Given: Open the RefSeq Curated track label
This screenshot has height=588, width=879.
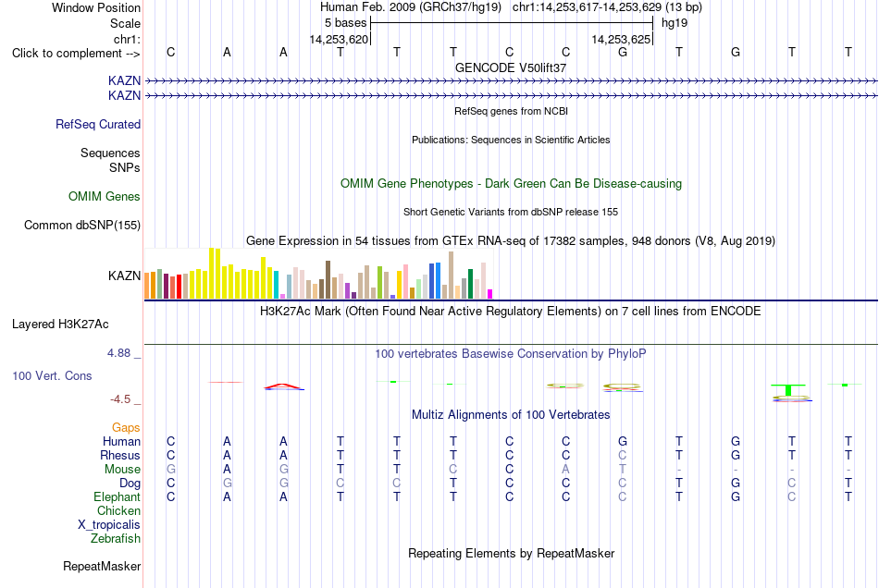Looking at the screenshot, I should [x=98, y=124].
